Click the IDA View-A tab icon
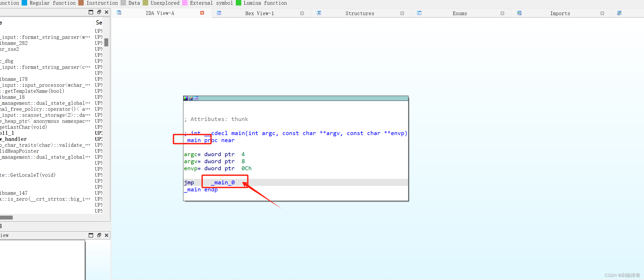 tap(119, 13)
